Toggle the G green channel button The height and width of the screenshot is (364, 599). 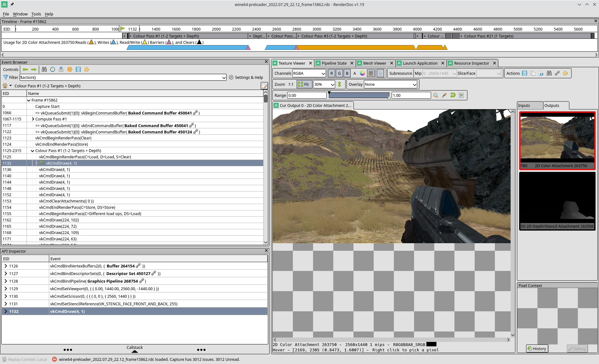pyautogui.click(x=339, y=73)
